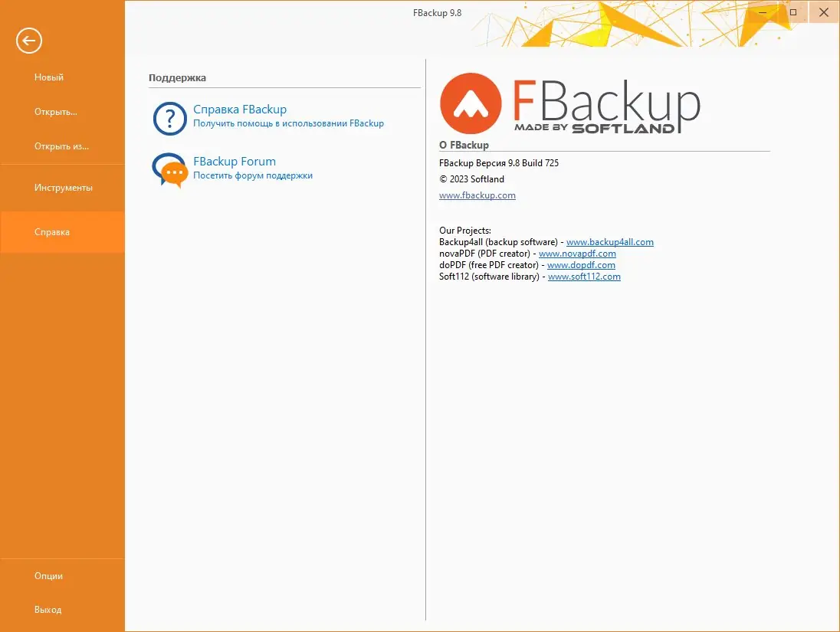Open the www.novapdf.com link
This screenshot has width=840, height=632.
pyautogui.click(x=577, y=254)
